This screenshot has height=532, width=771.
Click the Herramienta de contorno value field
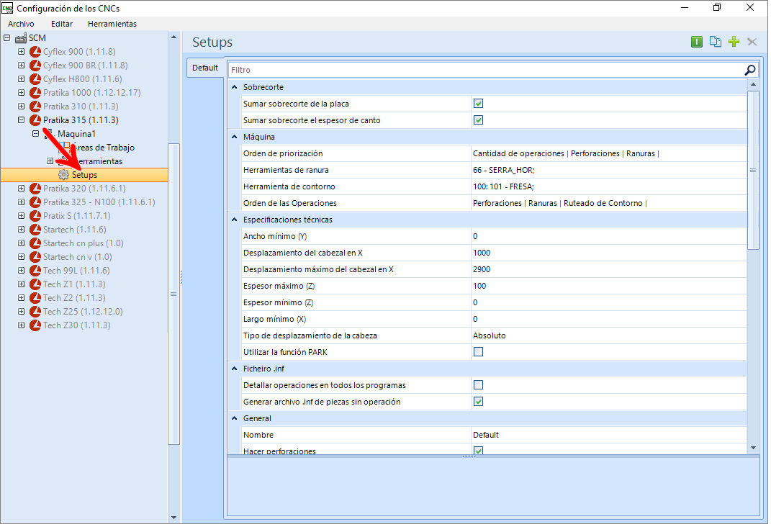coord(609,186)
